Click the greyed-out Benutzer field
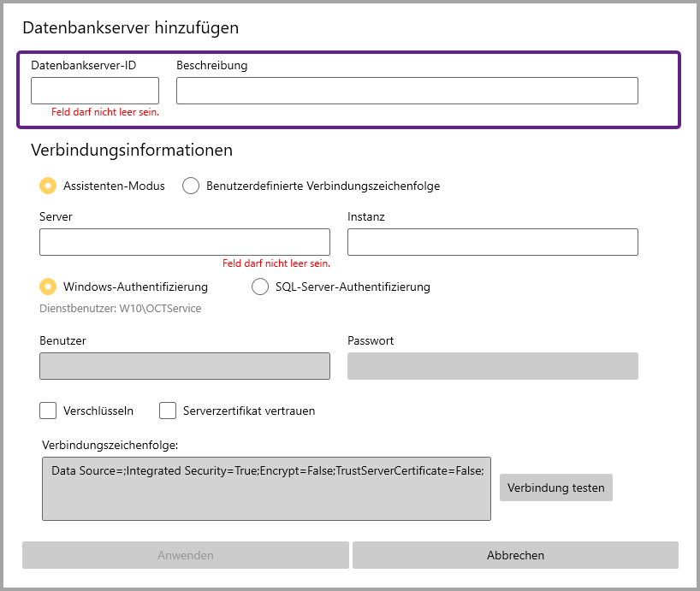 point(184,366)
